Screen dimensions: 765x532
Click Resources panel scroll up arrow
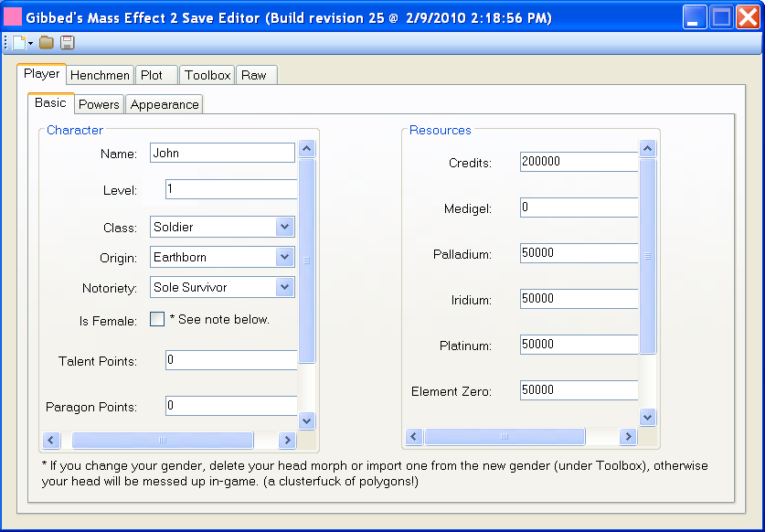[647, 148]
